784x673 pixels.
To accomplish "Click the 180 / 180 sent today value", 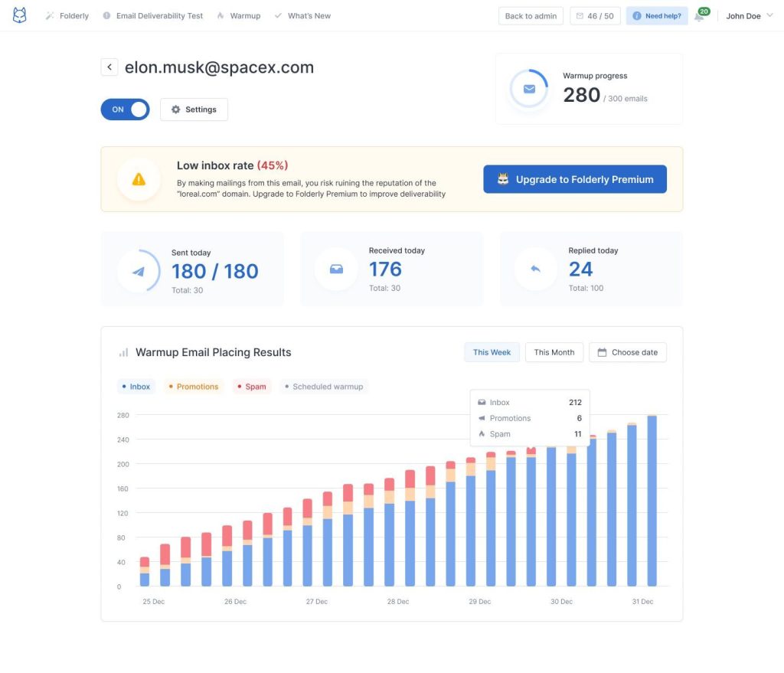I will (215, 272).
